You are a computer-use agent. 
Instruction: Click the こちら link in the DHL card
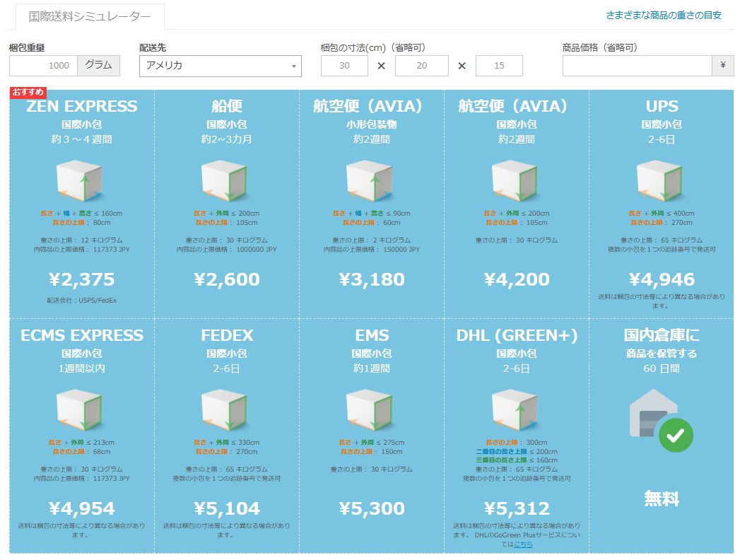523,544
